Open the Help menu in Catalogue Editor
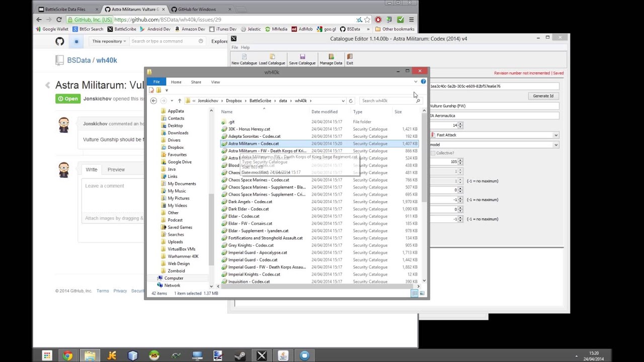 tap(245, 47)
